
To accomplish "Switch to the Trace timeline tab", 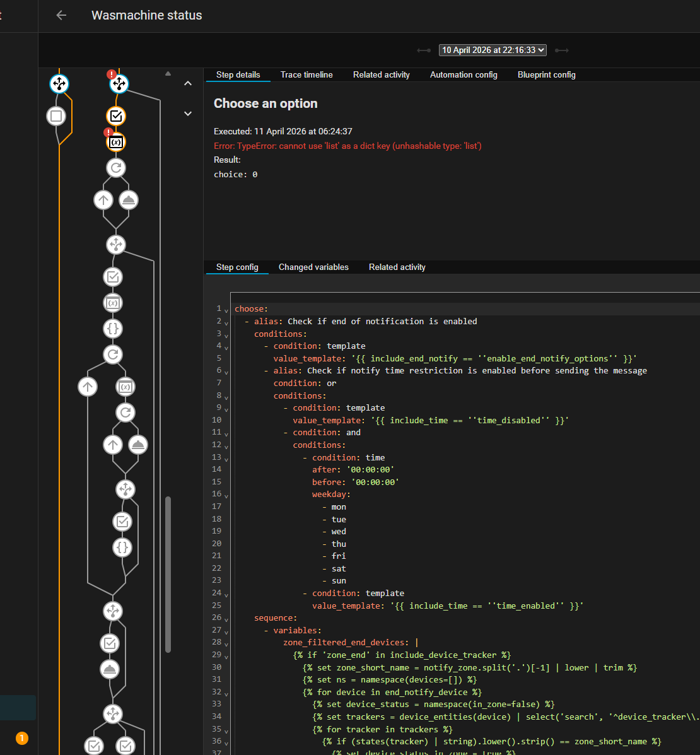I will point(306,75).
